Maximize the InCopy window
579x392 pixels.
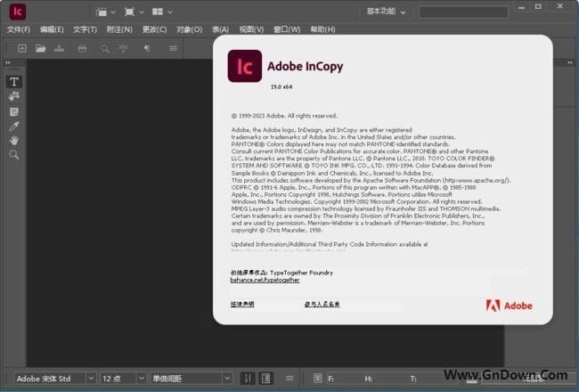pos(538,6)
